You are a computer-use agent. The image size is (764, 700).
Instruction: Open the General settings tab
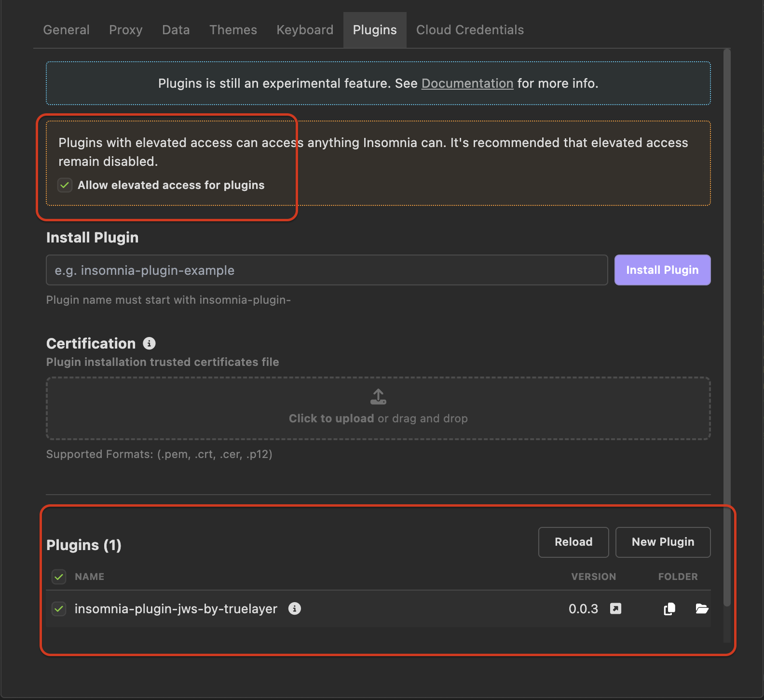click(66, 30)
